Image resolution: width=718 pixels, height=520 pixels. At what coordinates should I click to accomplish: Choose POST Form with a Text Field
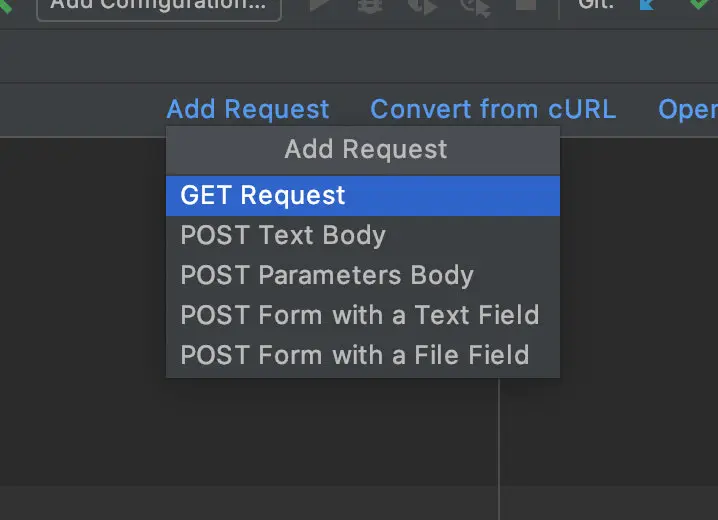click(363, 315)
